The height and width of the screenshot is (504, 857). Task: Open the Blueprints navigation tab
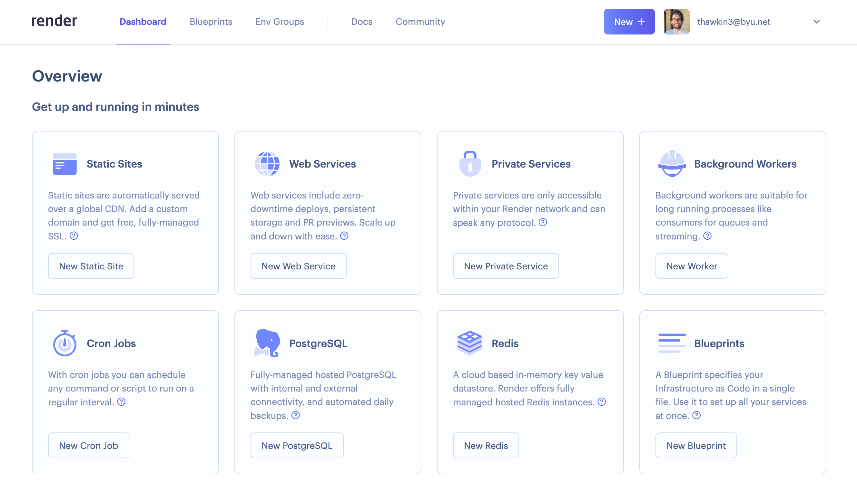[211, 22]
